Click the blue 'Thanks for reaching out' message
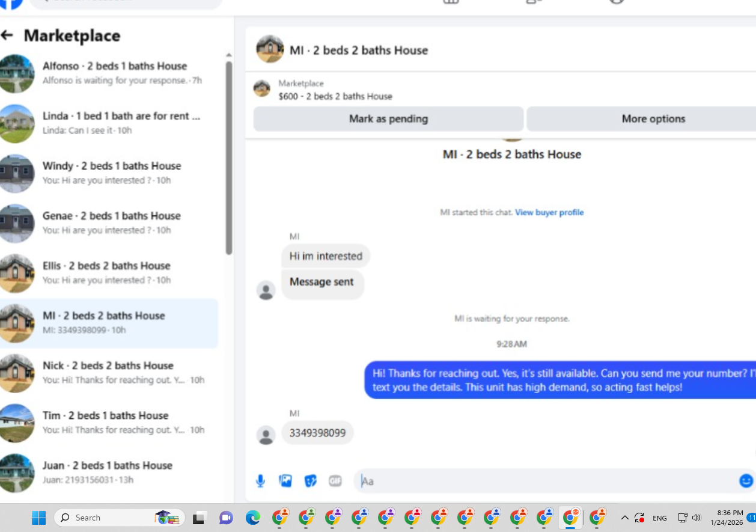The image size is (756, 532). click(560, 380)
